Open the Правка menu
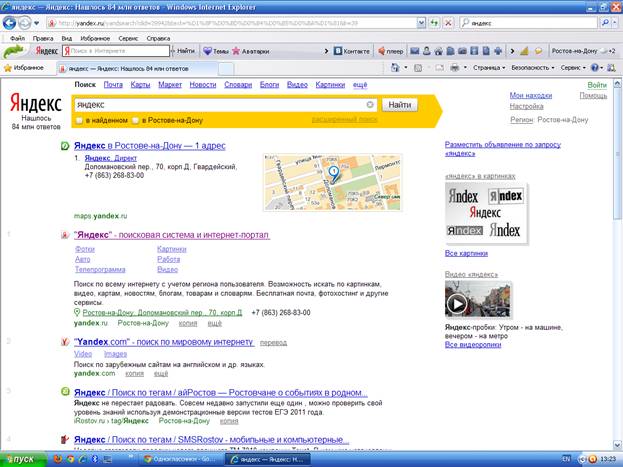The image size is (623, 467). click(x=43, y=38)
